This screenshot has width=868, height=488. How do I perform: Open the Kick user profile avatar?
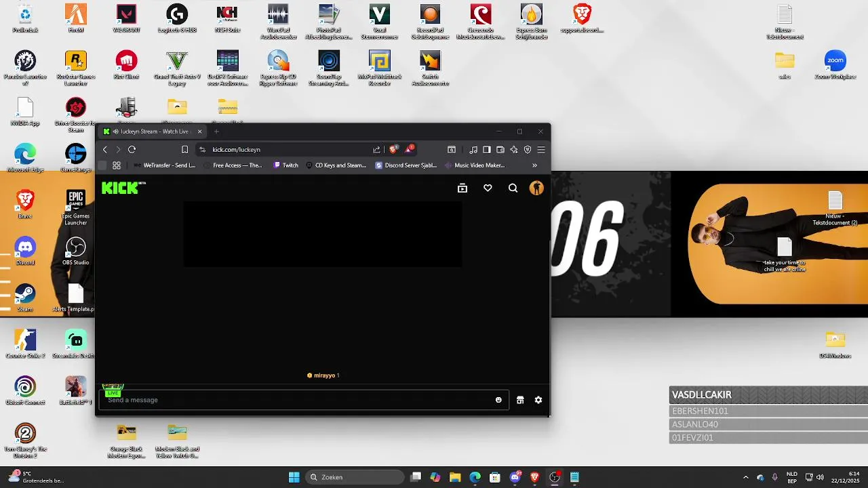coord(536,188)
